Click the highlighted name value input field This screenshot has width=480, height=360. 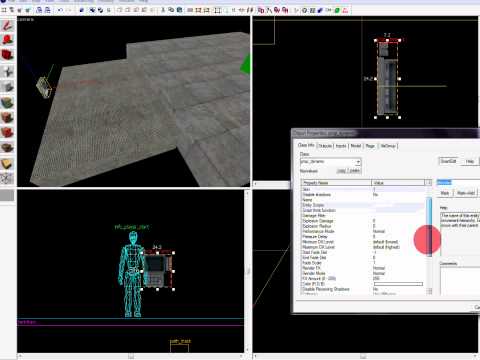click(458, 182)
